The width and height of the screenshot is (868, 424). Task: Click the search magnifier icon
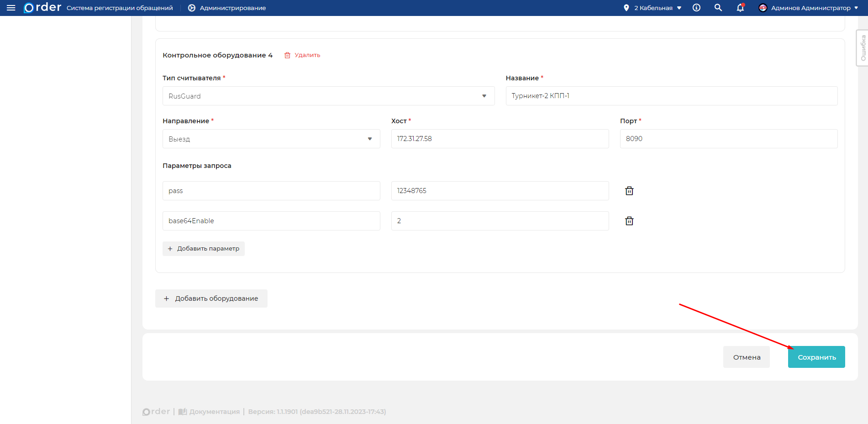718,8
